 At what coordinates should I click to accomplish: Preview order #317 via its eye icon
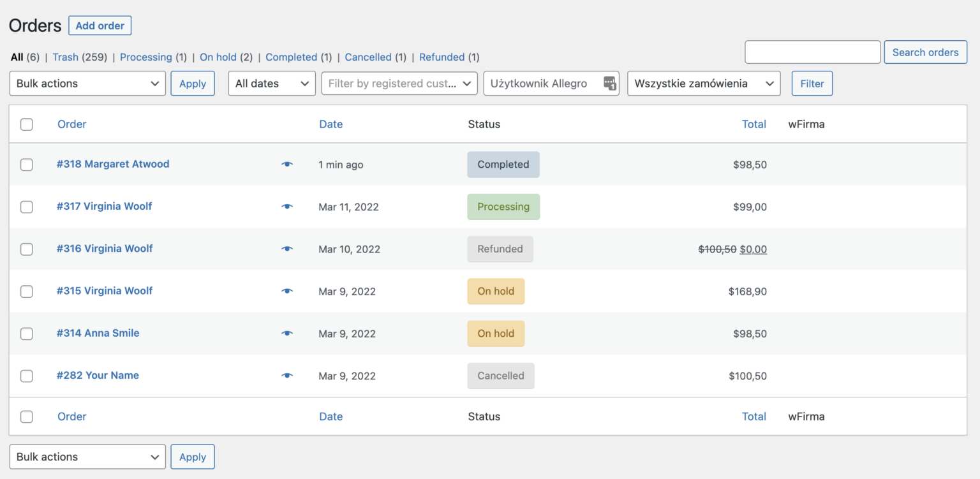pyautogui.click(x=286, y=206)
